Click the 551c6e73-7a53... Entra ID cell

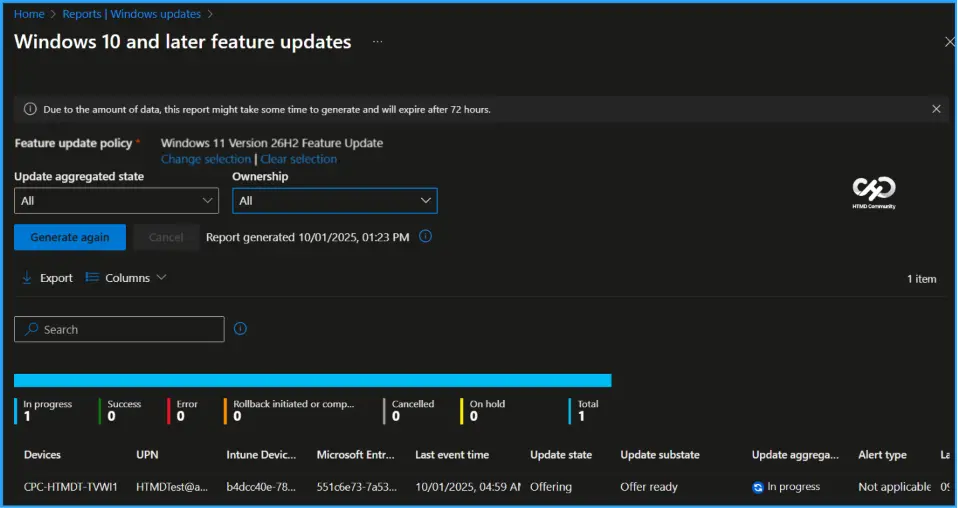pos(357,487)
